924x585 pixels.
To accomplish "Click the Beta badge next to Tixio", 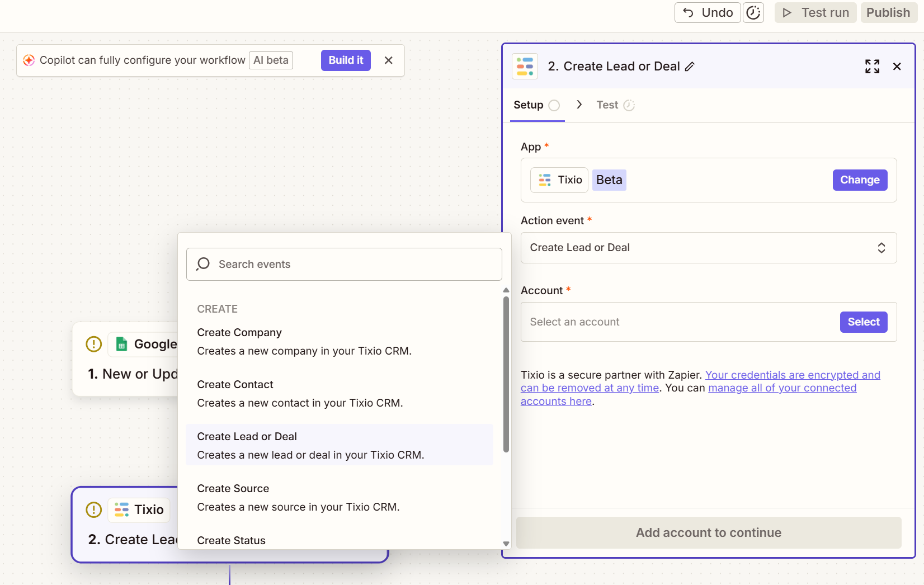I will coord(609,180).
